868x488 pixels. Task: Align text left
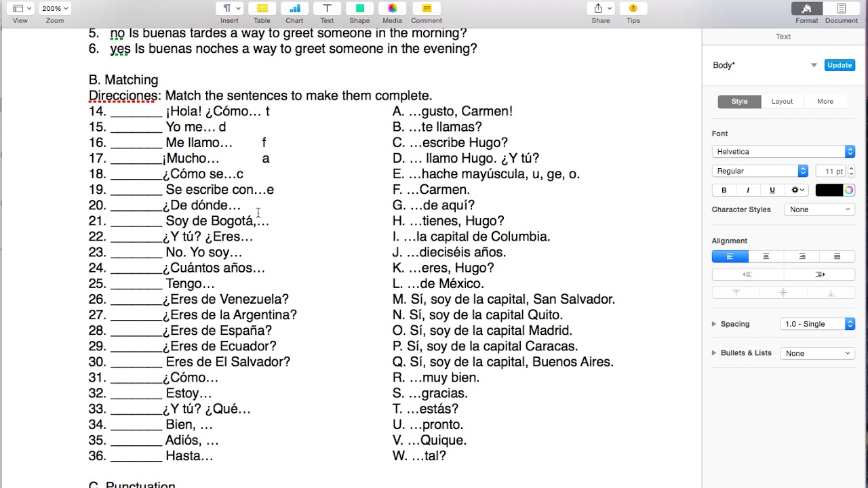tap(730, 256)
